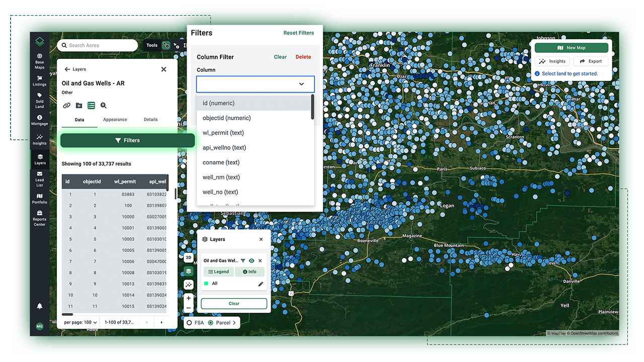Go to the next page of results
This screenshot has width=644, height=362.
162,322
